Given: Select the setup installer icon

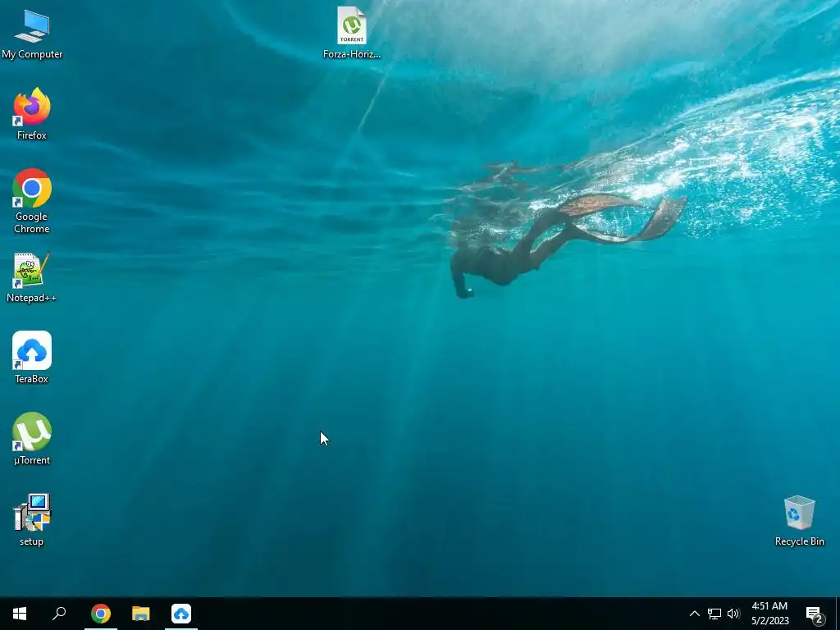Looking at the screenshot, I should pos(32,519).
